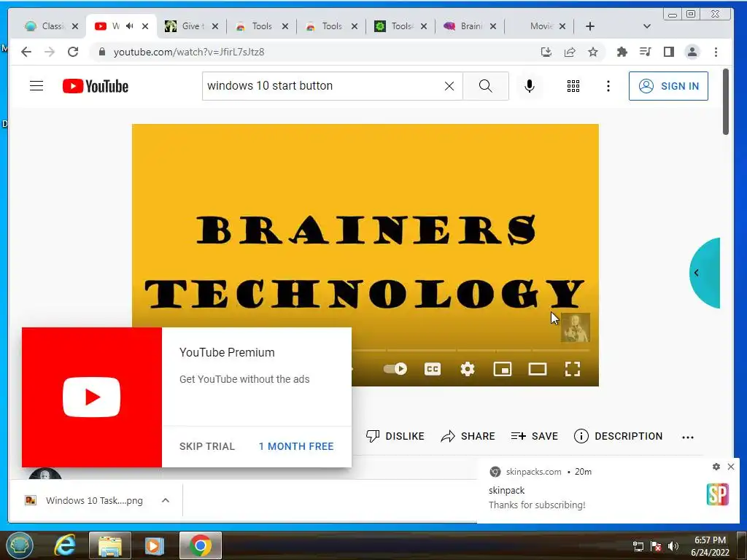
Task: Open the downloaded Windows 10 Task png
Action: click(85, 500)
